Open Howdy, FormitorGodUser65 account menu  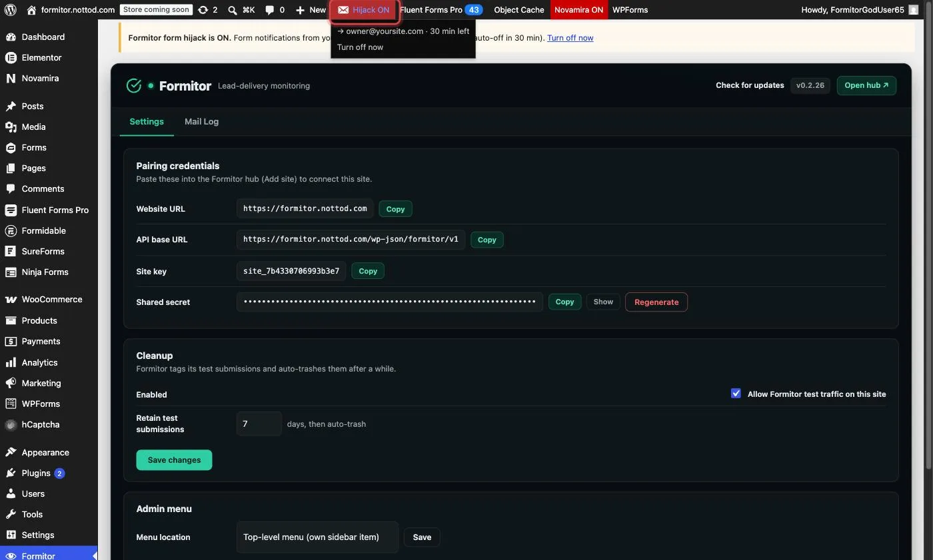click(860, 10)
